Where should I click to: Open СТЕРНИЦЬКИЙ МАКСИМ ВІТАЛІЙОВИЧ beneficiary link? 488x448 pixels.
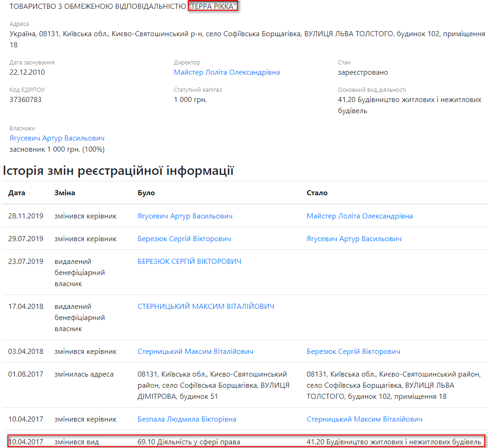(206, 307)
